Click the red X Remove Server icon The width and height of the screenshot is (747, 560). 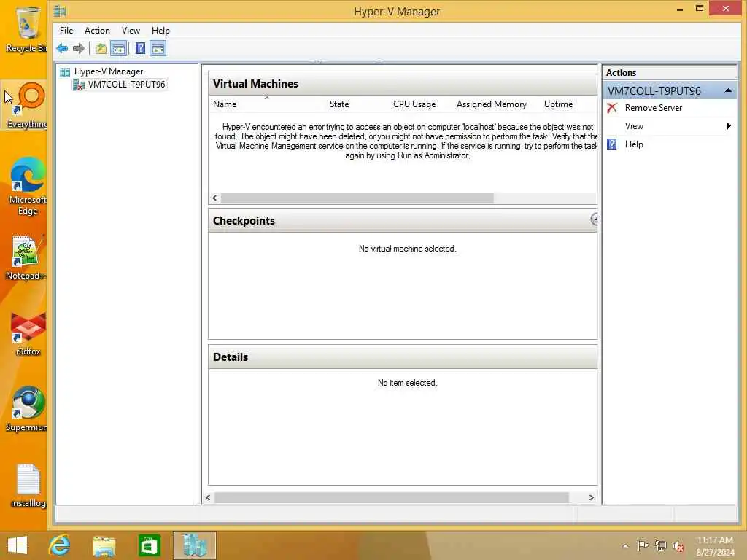[x=612, y=108]
